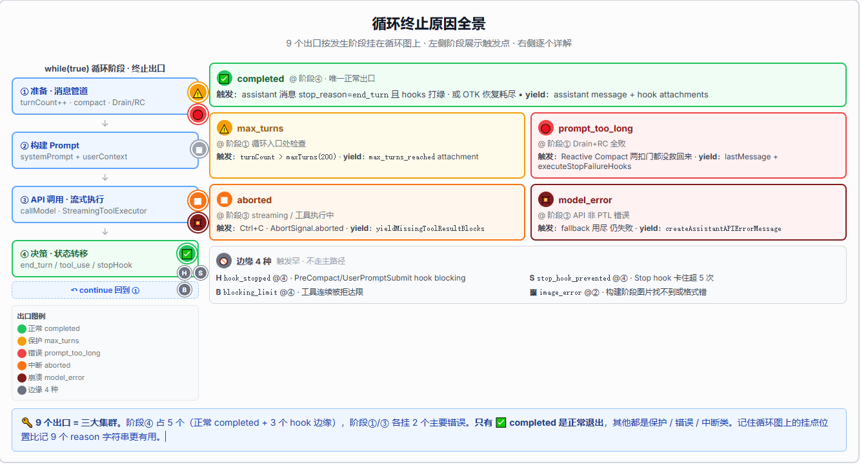Click the warning icon in the max_turns detail card

[x=225, y=128]
